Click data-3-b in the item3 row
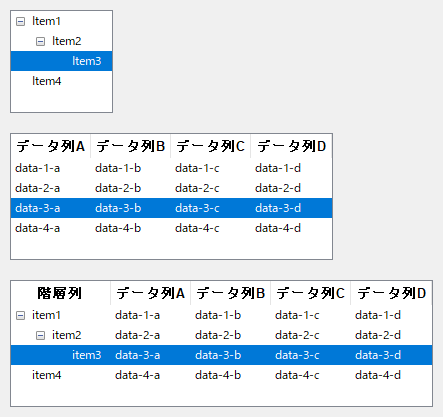Image resolution: width=443 pixels, height=417 pixels. click(x=218, y=355)
